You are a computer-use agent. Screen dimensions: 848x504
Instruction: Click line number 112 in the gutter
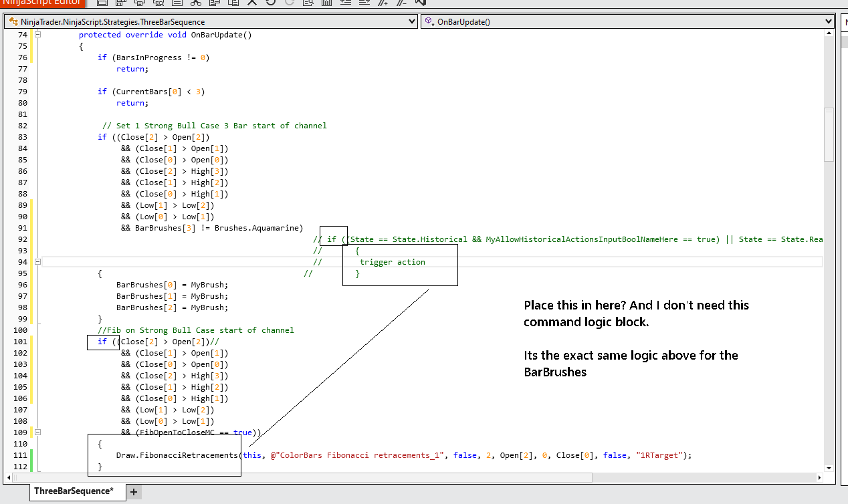20,467
